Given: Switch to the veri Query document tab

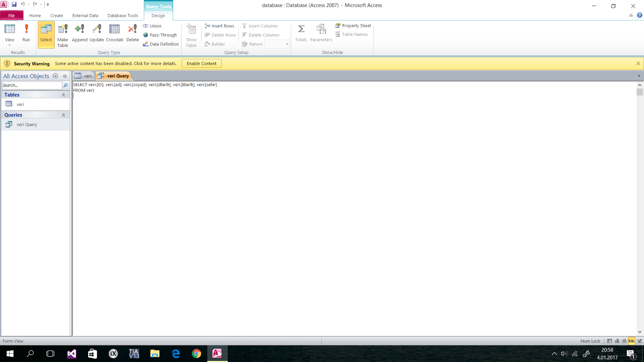Looking at the screenshot, I should pyautogui.click(x=114, y=76).
